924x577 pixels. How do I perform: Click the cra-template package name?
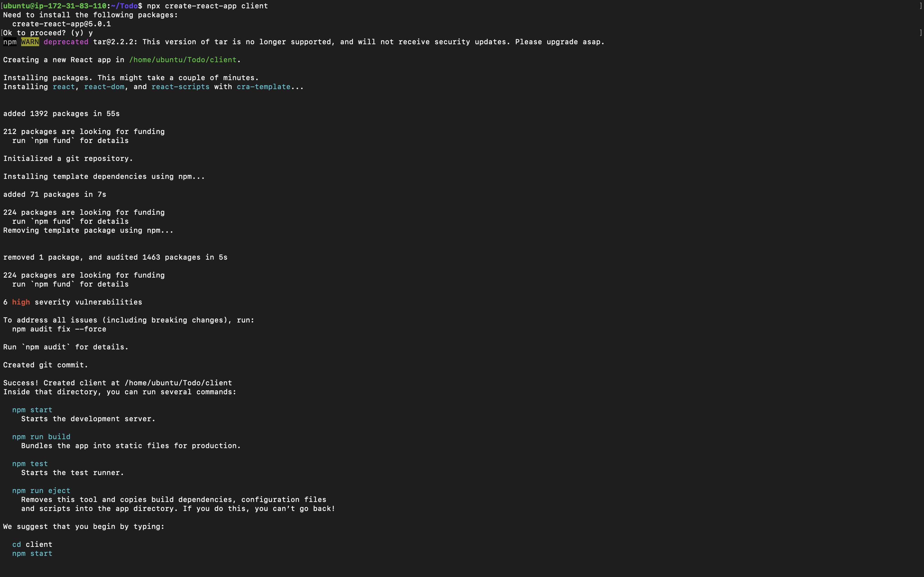pyautogui.click(x=264, y=87)
